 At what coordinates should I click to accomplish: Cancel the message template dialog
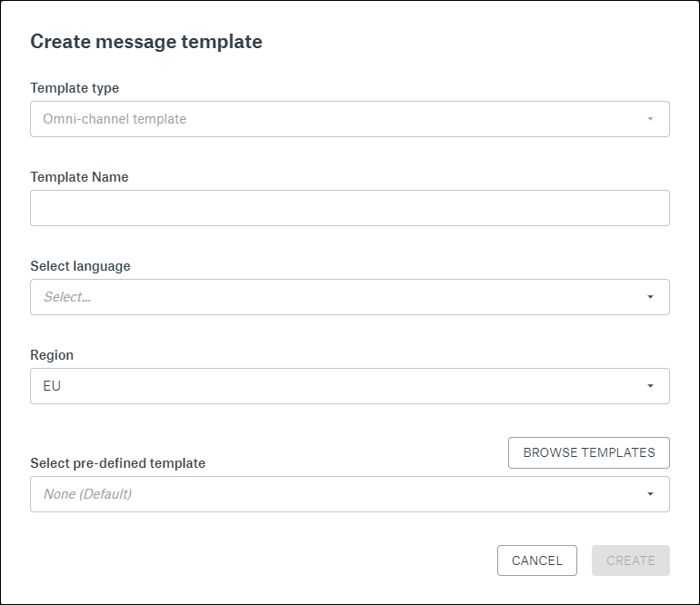tap(536, 560)
